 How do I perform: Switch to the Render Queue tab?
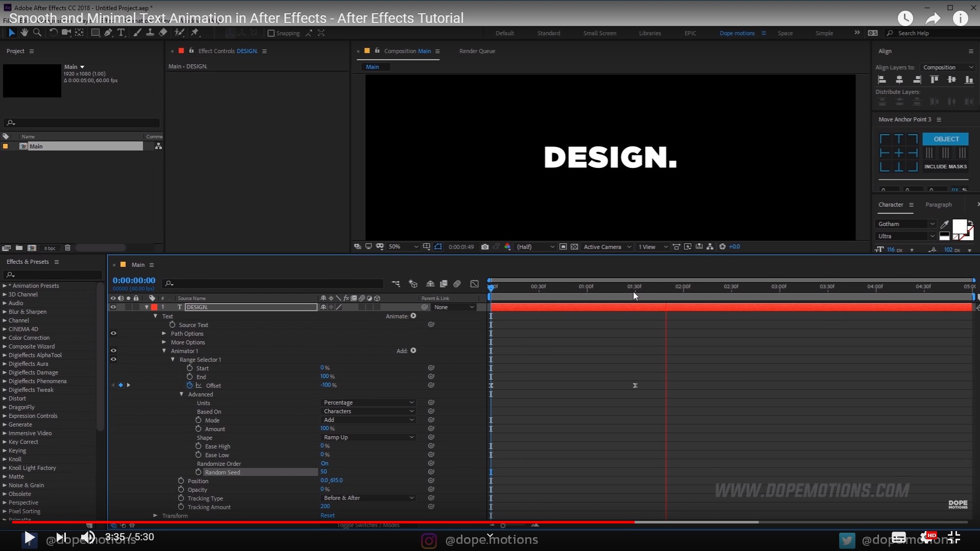(477, 51)
